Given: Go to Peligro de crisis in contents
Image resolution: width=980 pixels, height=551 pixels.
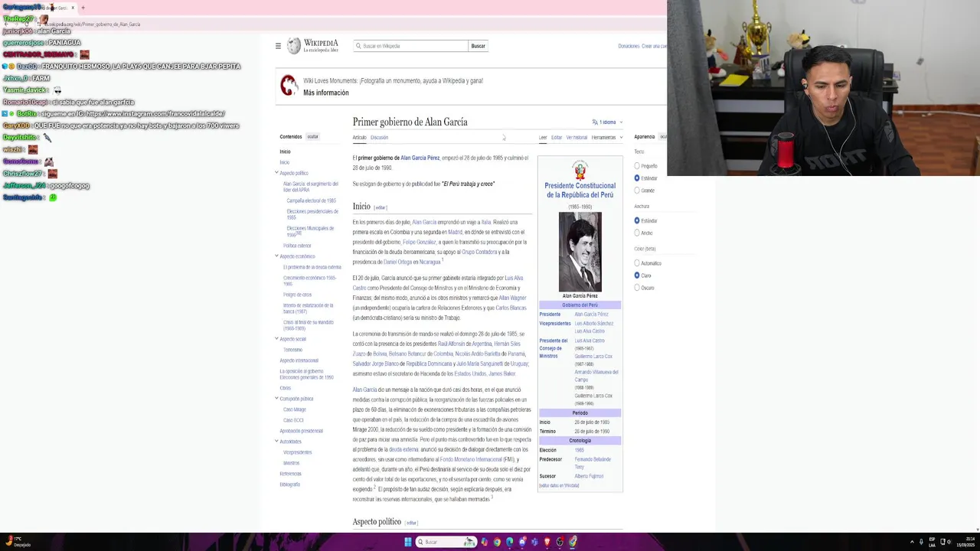Looking at the screenshot, I should 297,295.
